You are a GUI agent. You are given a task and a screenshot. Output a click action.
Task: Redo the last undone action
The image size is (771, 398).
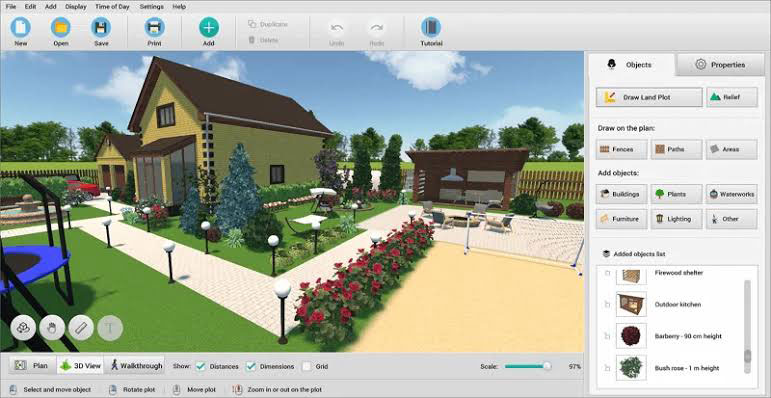[x=377, y=32]
